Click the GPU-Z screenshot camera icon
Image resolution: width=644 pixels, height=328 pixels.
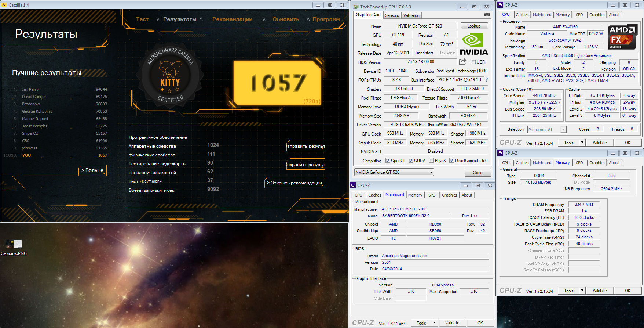pyautogui.click(x=487, y=15)
